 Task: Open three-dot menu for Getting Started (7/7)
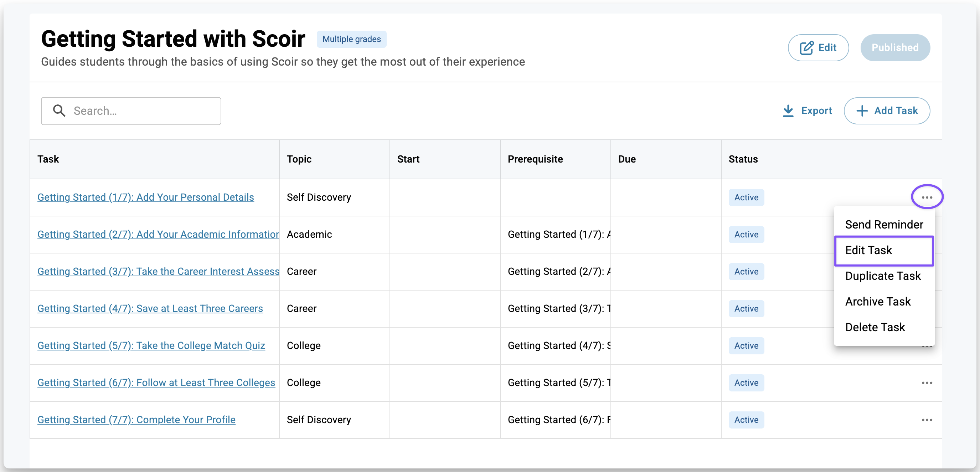pos(927,420)
